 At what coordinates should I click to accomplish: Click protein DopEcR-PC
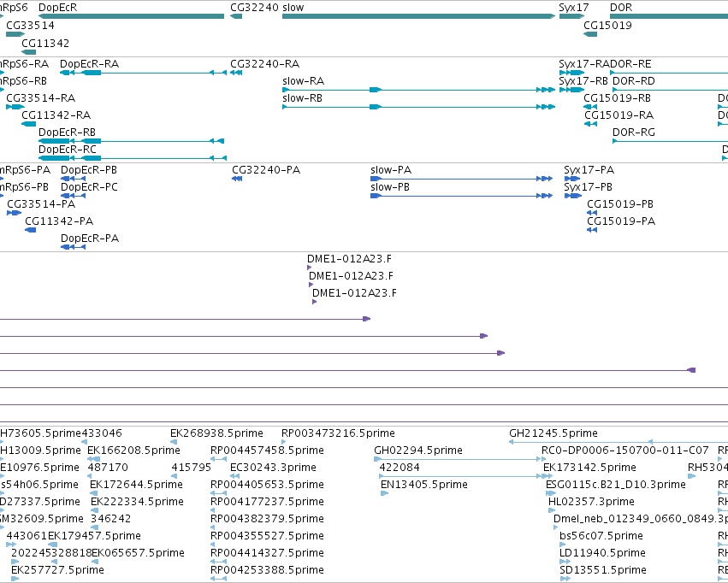click(74, 196)
